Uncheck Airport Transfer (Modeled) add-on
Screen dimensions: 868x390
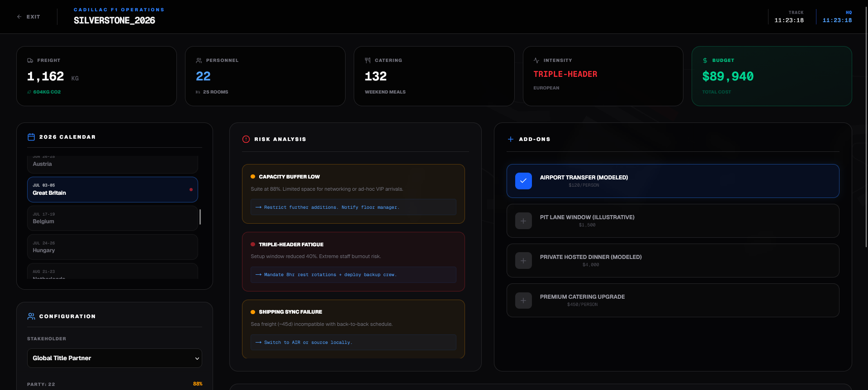click(523, 181)
